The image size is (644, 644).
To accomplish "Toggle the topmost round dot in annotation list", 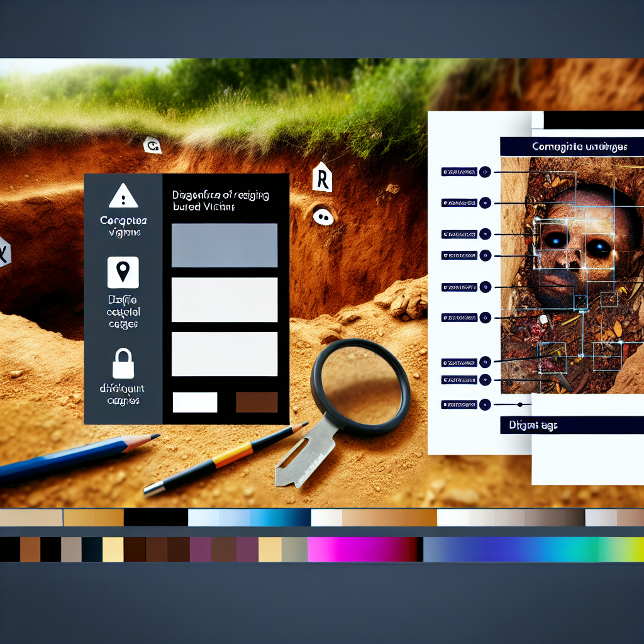I will coord(484,171).
